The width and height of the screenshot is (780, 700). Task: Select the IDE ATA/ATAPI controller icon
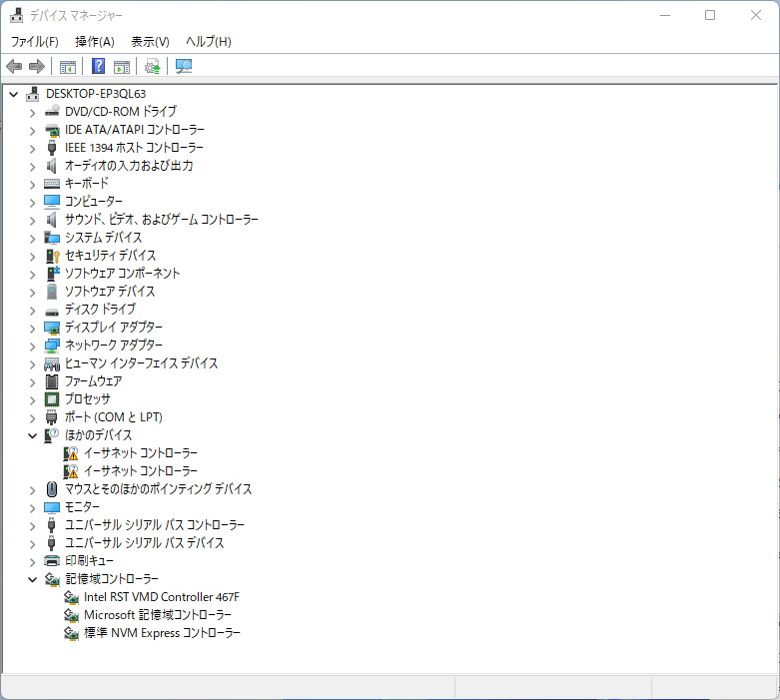click(x=52, y=130)
